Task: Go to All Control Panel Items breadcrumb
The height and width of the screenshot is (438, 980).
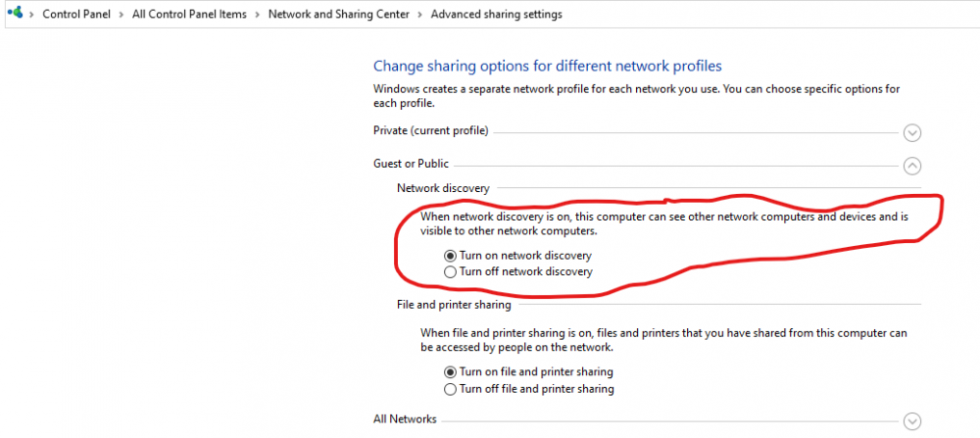Action: tap(189, 14)
